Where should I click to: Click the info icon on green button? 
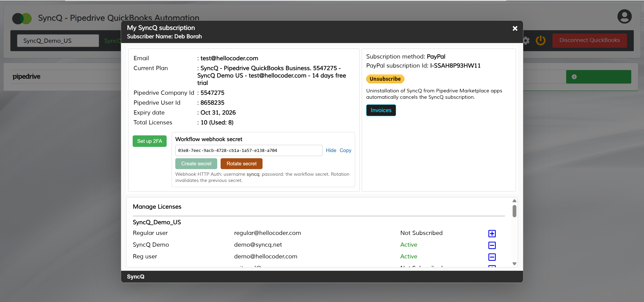pos(574,77)
